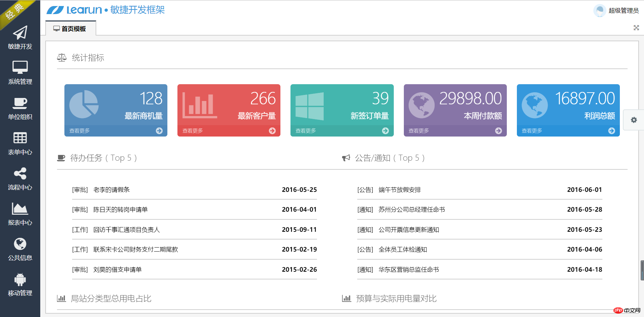Open the 端午节放假安排 announcement
Screen dimensions: 644x317
click(x=399, y=190)
